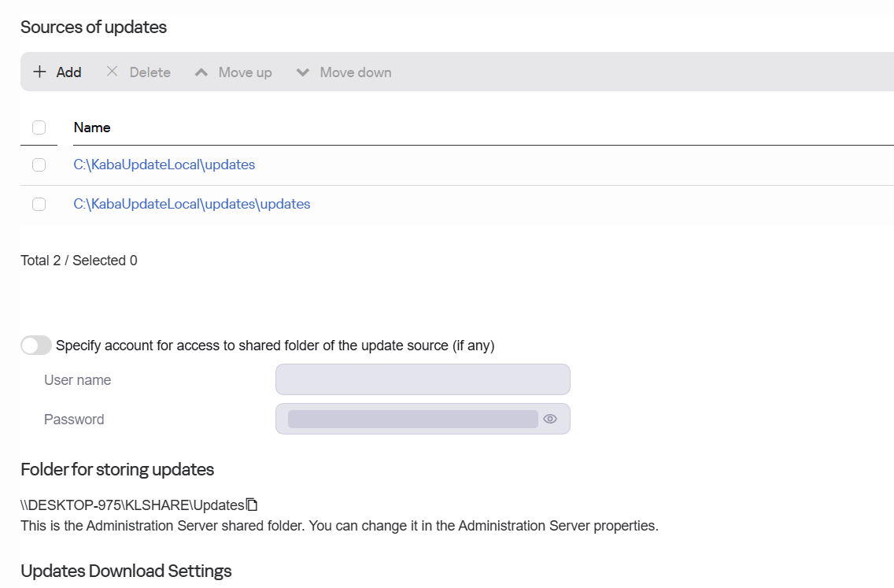Click the Move up chevron icon

pyautogui.click(x=201, y=72)
